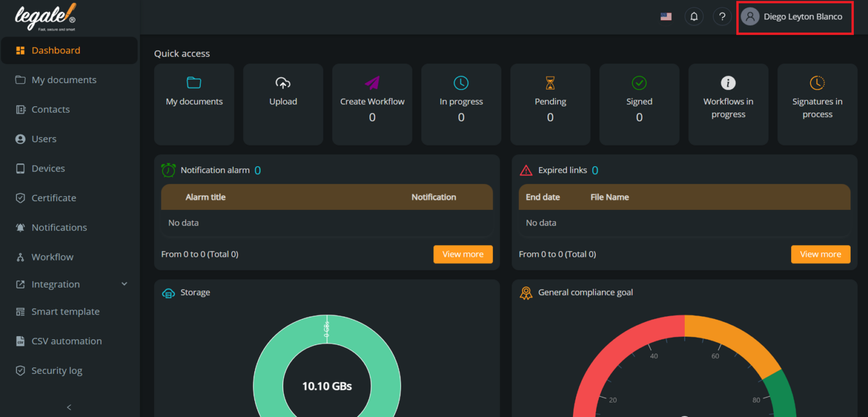Open the CSV automation icon in the sidebar
The width and height of the screenshot is (868, 417).
coord(20,341)
